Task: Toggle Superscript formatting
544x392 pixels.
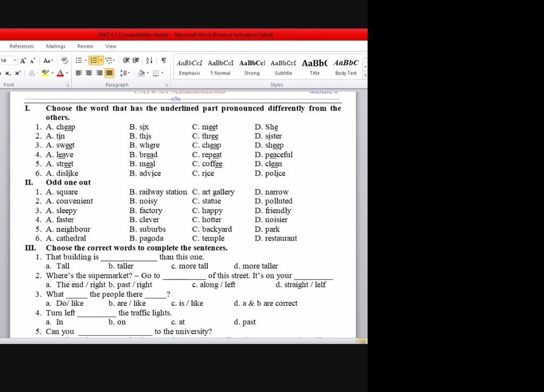Action: (x=18, y=73)
